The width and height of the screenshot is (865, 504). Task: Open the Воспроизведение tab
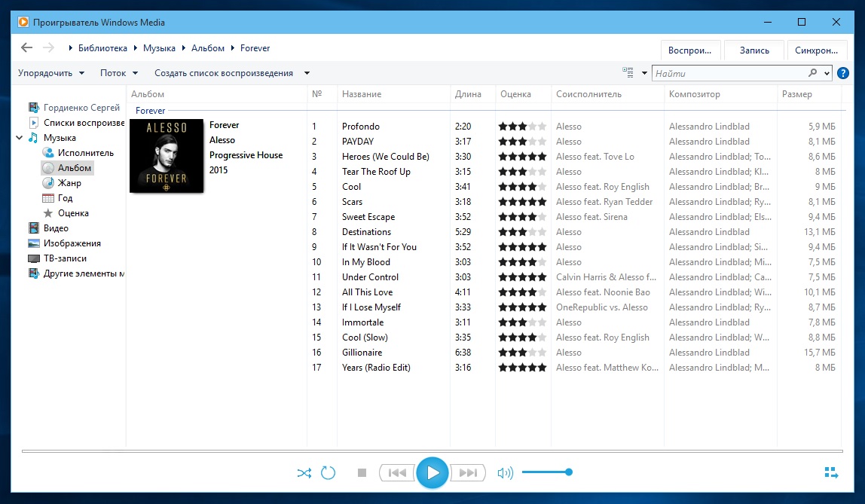[x=690, y=50]
